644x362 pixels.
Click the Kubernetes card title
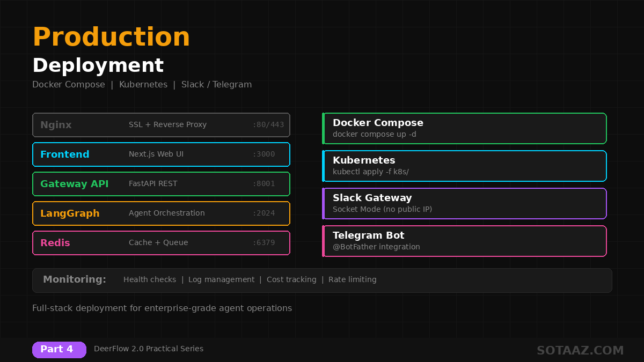tap(364, 160)
